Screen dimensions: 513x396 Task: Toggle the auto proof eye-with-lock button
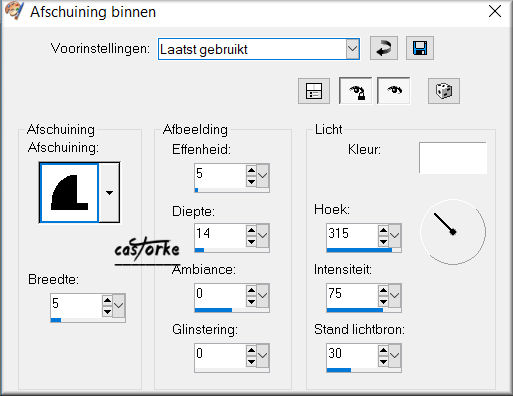tap(356, 91)
